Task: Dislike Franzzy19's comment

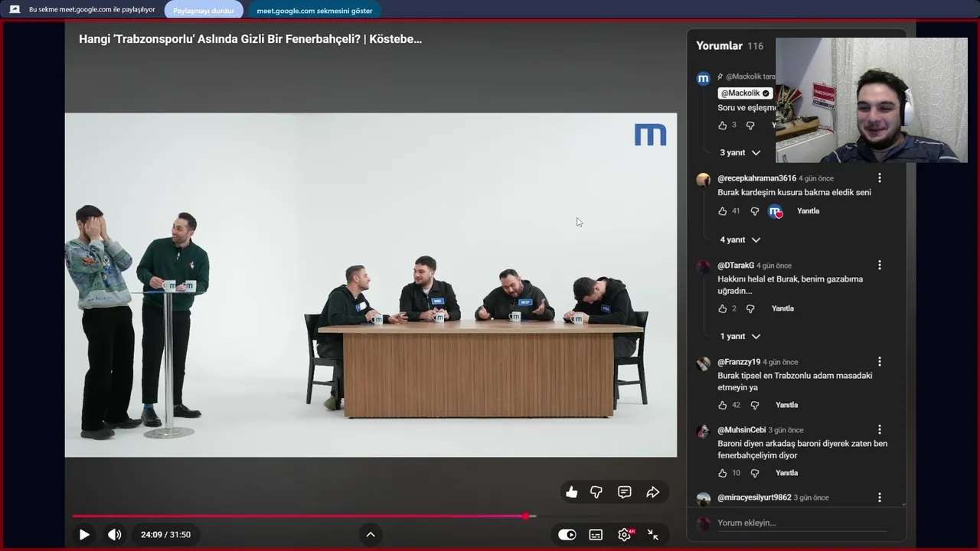Action: click(x=755, y=405)
